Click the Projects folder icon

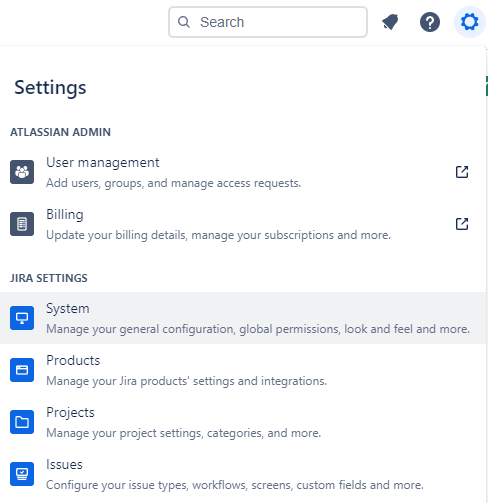tap(22, 422)
